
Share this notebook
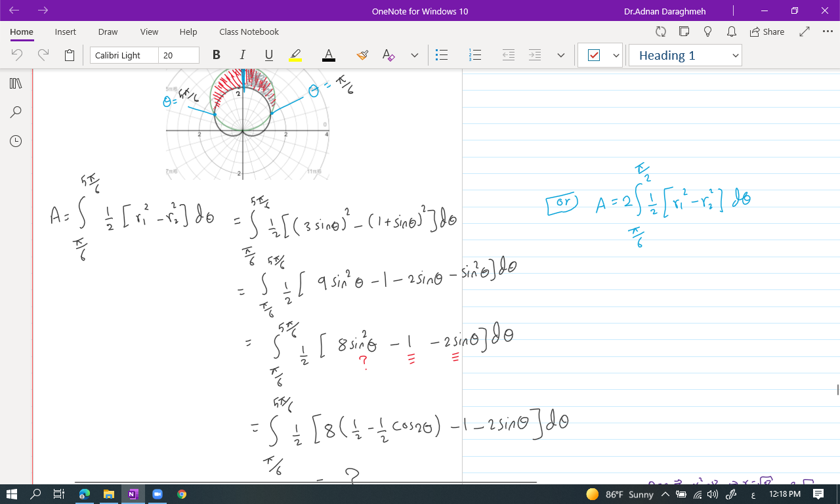click(x=767, y=31)
